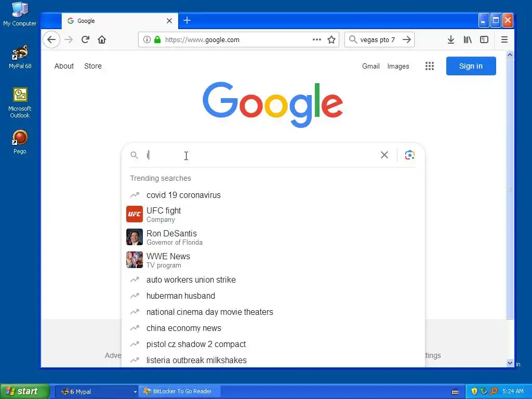Search by image with Google Lens
This screenshot has height=399, width=532.
[409, 155]
